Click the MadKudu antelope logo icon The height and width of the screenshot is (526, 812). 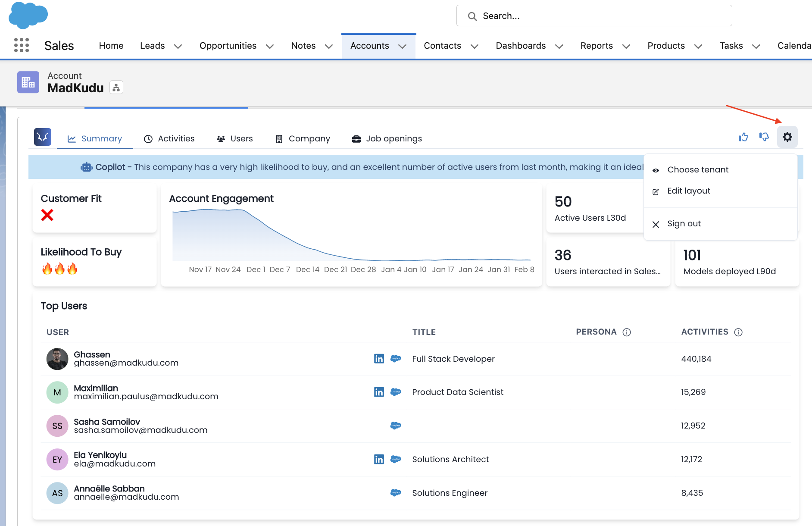coord(43,137)
